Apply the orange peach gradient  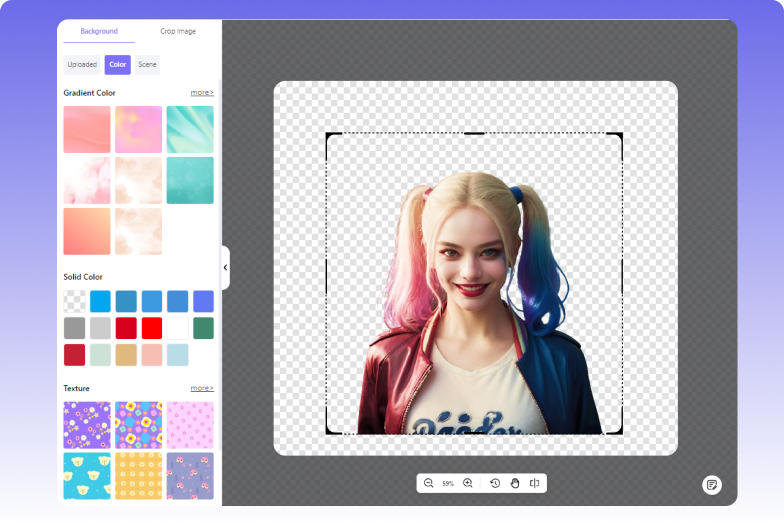coord(87,232)
